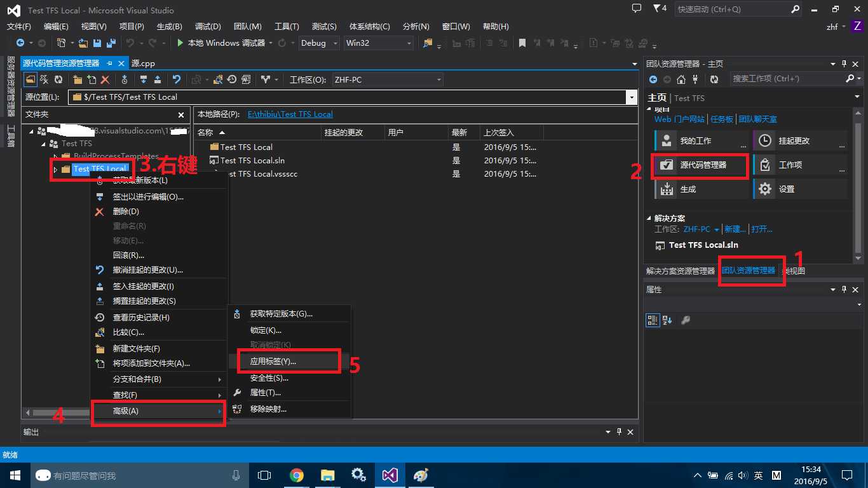The height and width of the screenshot is (488, 868).
Task: Choose 查看历史记录(H) from the context menu
Action: coord(159,318)
